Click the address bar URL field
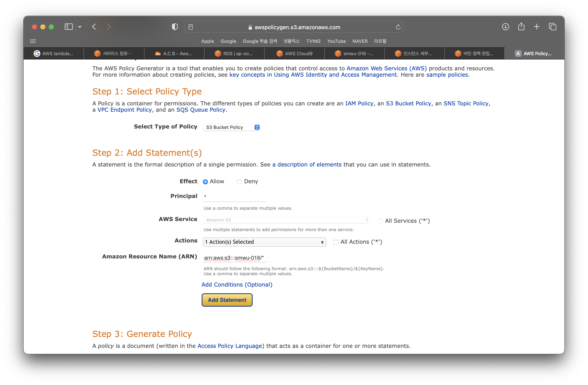Viewport: 588px width, 385px height. [x=294, y=27]
